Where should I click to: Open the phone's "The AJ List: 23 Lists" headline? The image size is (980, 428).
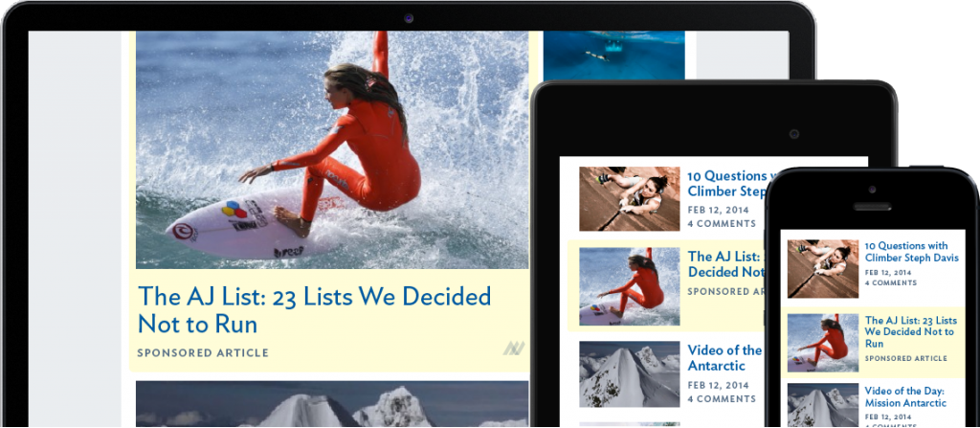[911, 331]
